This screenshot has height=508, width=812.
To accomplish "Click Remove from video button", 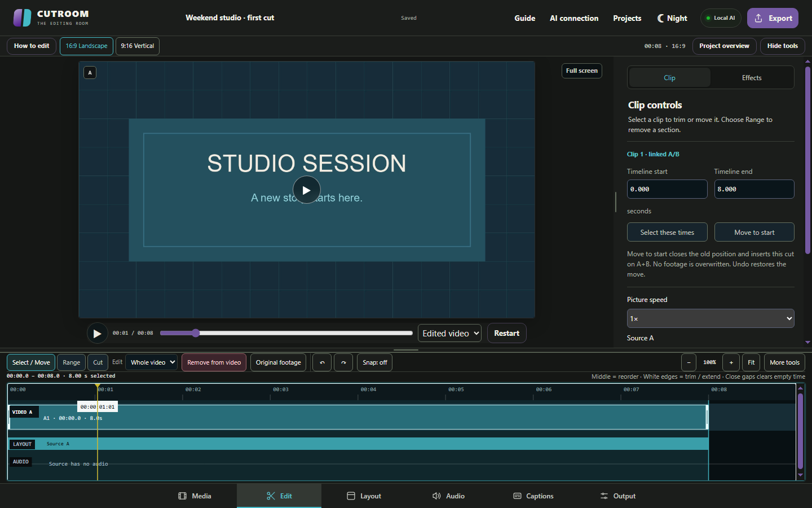I will tap(214, 362).
